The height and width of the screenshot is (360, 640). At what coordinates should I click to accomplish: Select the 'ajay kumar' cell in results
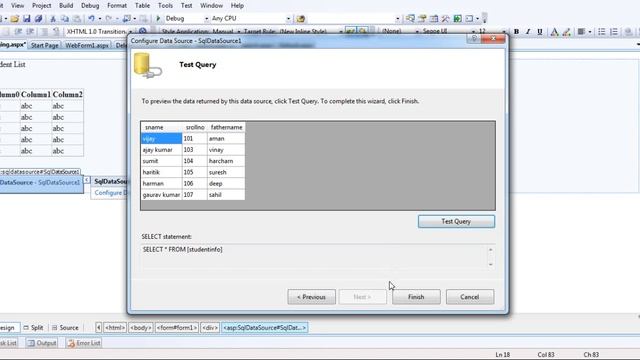[161, 150]
